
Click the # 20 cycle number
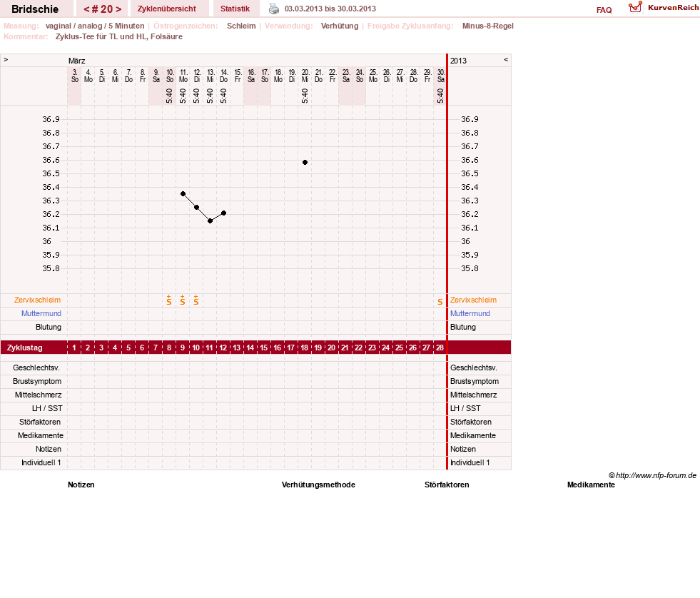(x=103, y=9)
